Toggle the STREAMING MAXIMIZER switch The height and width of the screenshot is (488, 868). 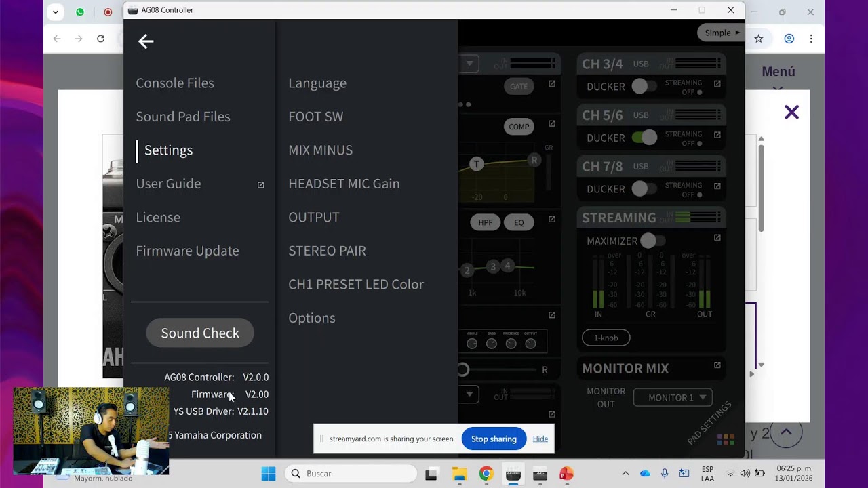(652, 241)
